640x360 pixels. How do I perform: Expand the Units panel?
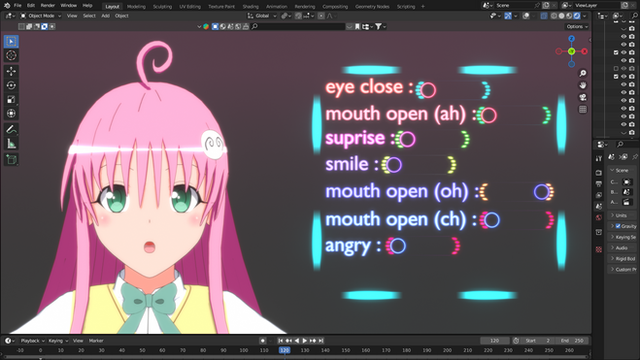tap(622, 215)
